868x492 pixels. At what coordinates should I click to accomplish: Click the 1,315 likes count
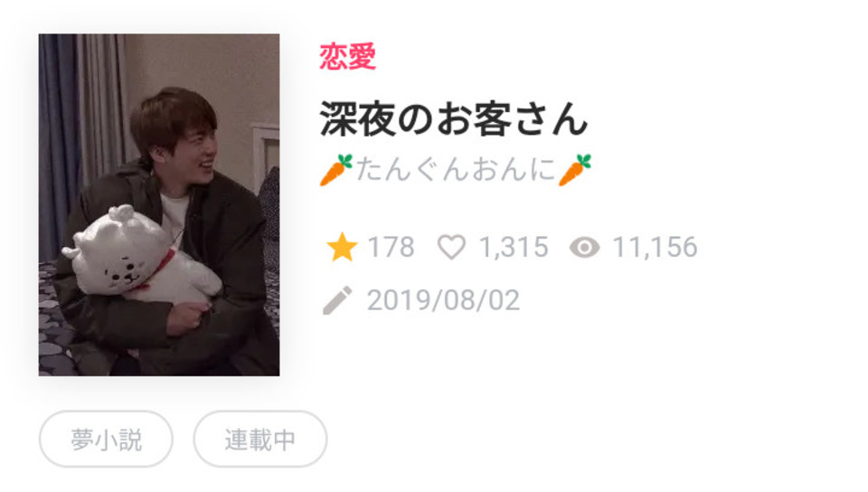click(x=514, y=247)
